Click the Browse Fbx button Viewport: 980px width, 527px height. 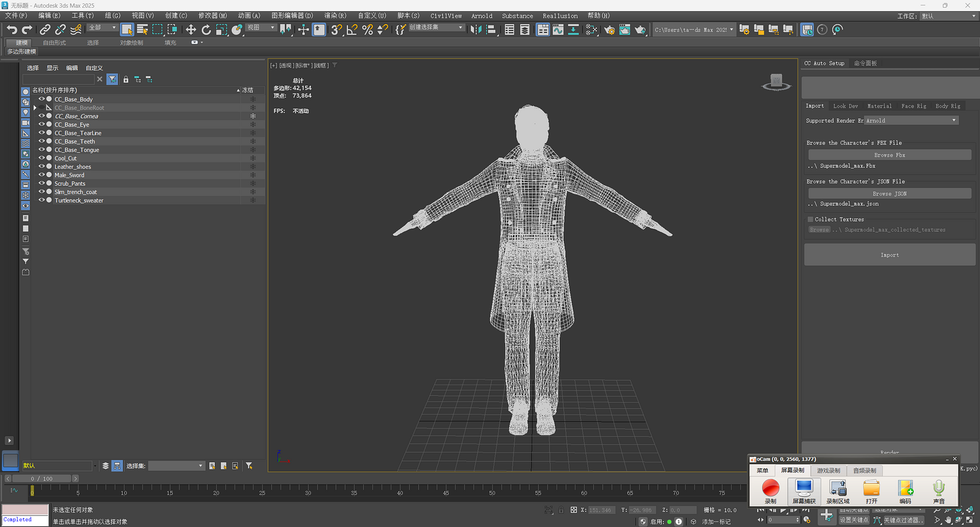click(x=889, y=155)
